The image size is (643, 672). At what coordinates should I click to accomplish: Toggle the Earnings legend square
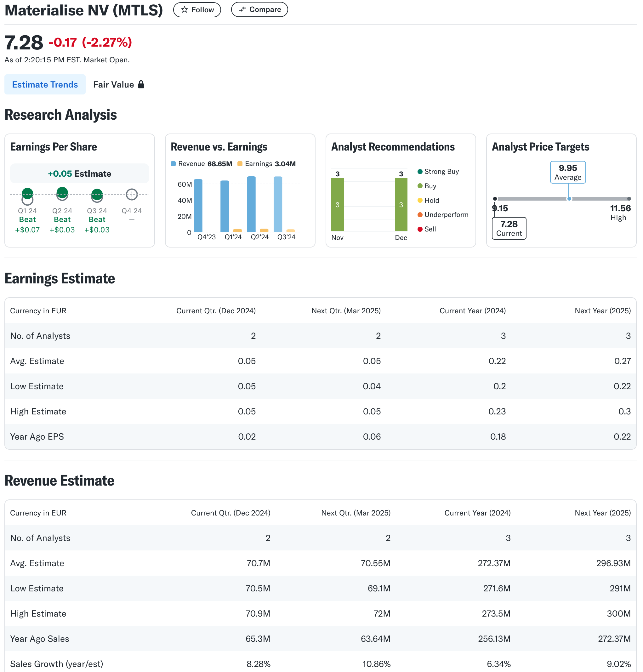pos(240,164)
